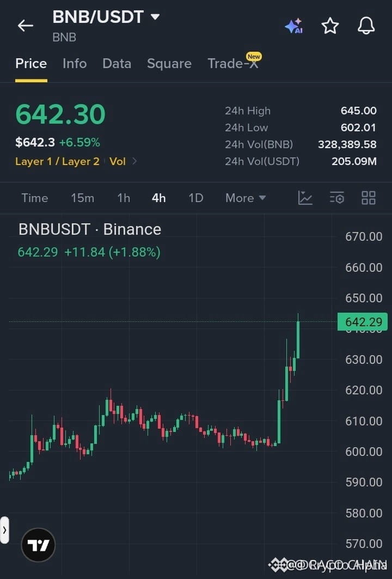Switch to the Data tab
Screen dimensions: 392x579
tap(117, 64)
